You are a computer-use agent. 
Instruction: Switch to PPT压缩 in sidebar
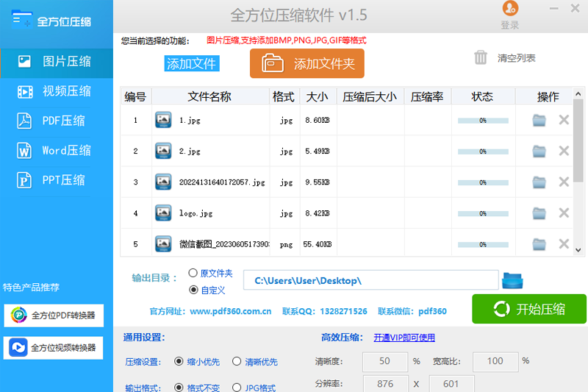[57, 180]
